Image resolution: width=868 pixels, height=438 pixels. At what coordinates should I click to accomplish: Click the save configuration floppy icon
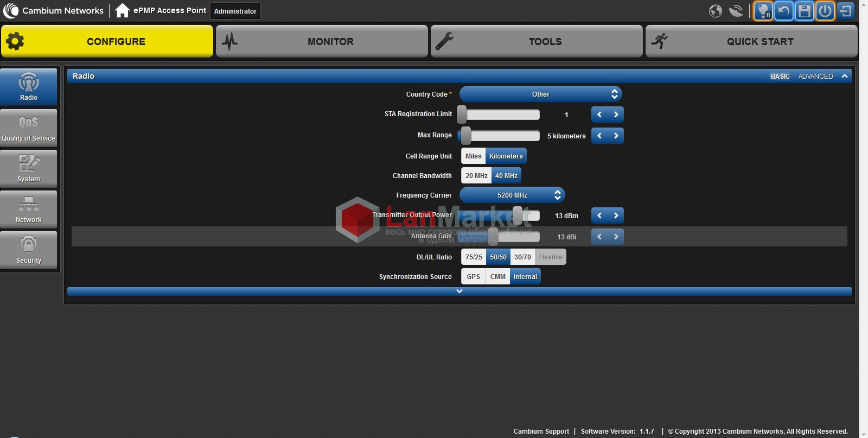tap(805, 11)
